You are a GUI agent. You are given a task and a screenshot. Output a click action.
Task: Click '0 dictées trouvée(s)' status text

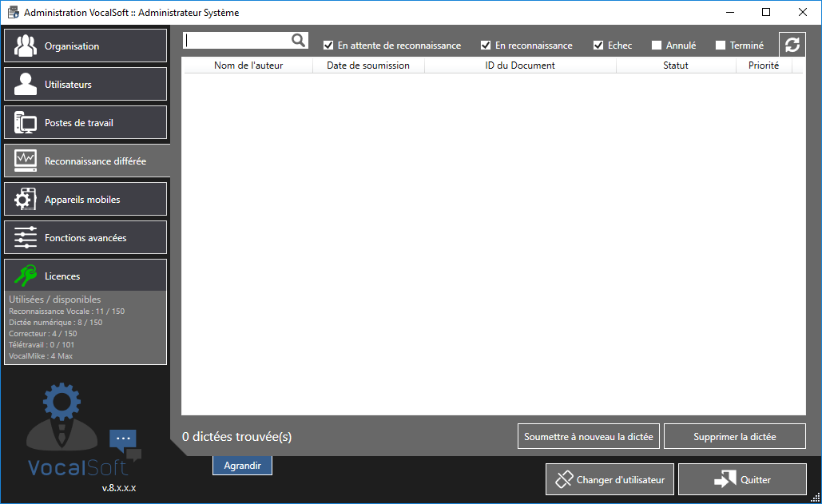pos(237,436)
